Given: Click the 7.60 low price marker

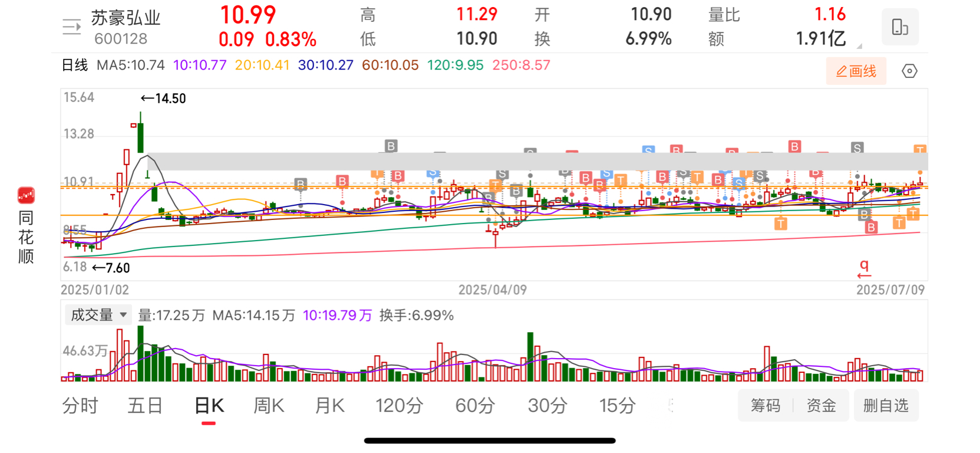Looking at the screenshot, I should 111,268.
